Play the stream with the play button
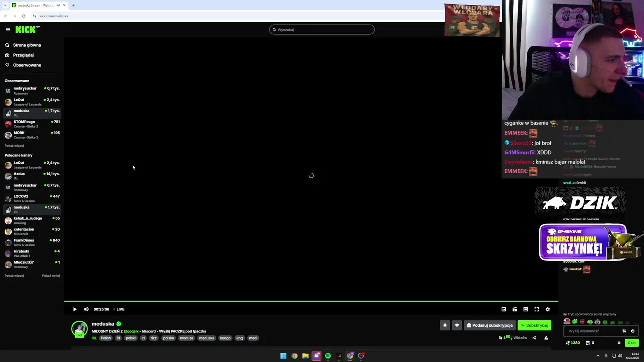This screenshot has width=644, height=362. 75,309
